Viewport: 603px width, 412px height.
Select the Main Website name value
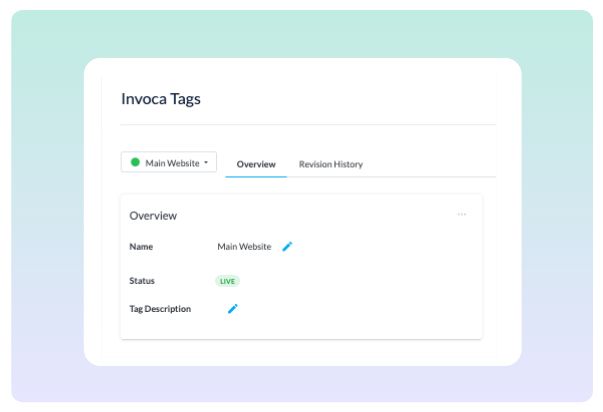pos(244,246)
